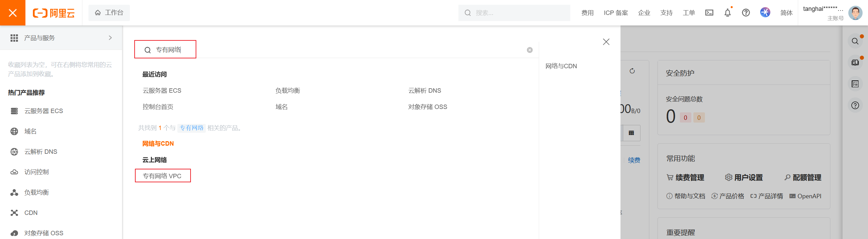
Task: Click 域名 in the sidebar list
Action: pyautogui.click(x=30, y=131)
